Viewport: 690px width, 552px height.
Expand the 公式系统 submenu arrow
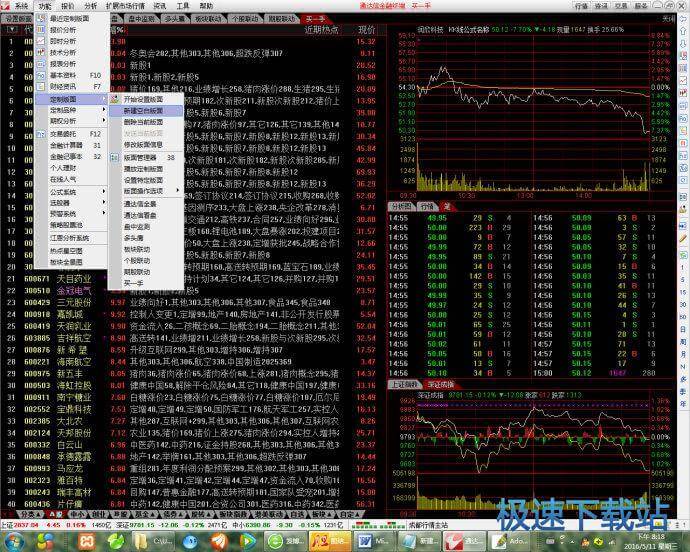pos(104,192)
